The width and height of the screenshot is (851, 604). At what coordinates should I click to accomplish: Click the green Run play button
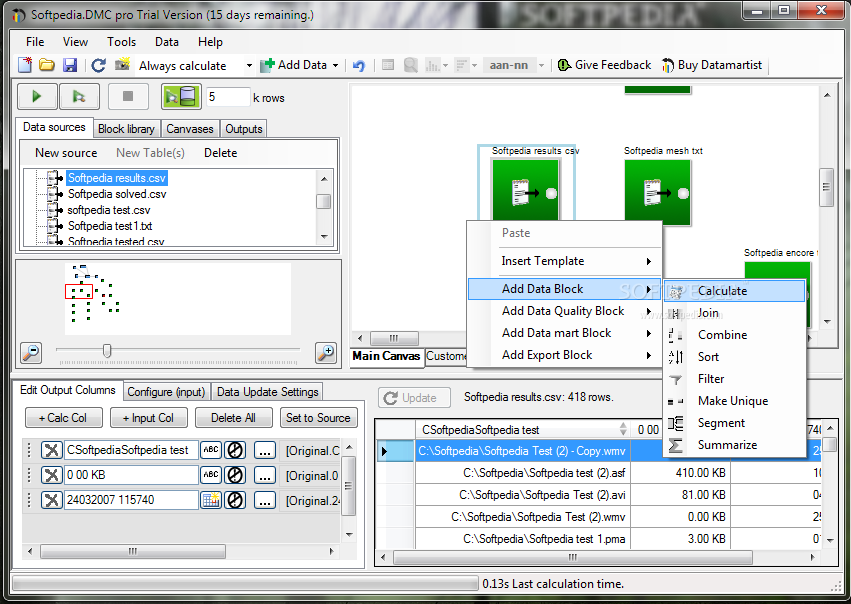37,97
